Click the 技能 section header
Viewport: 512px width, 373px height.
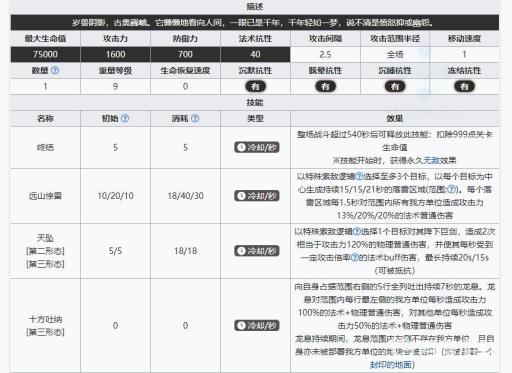tap(255, 102)
